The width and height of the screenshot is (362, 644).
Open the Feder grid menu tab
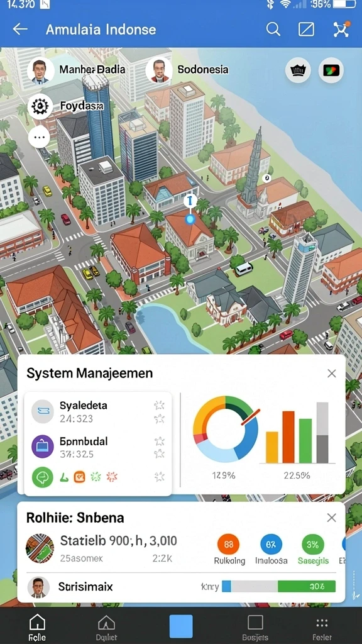coord(322,628)
